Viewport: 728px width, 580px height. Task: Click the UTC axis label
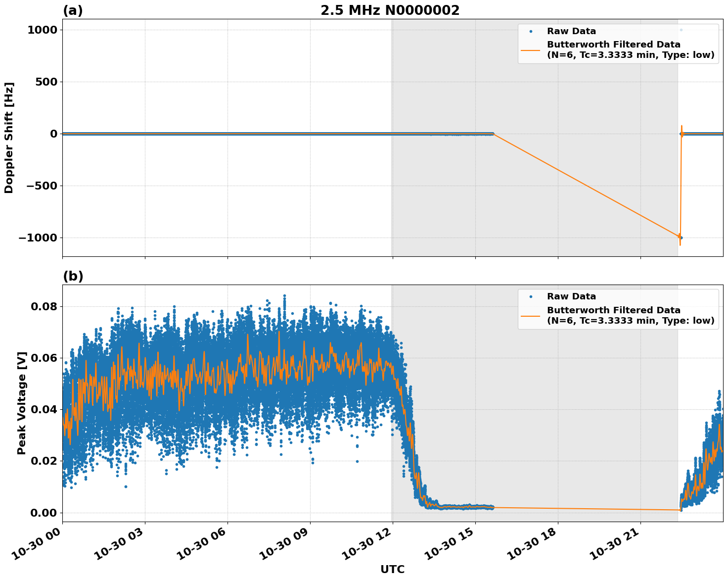coord(392,570)
